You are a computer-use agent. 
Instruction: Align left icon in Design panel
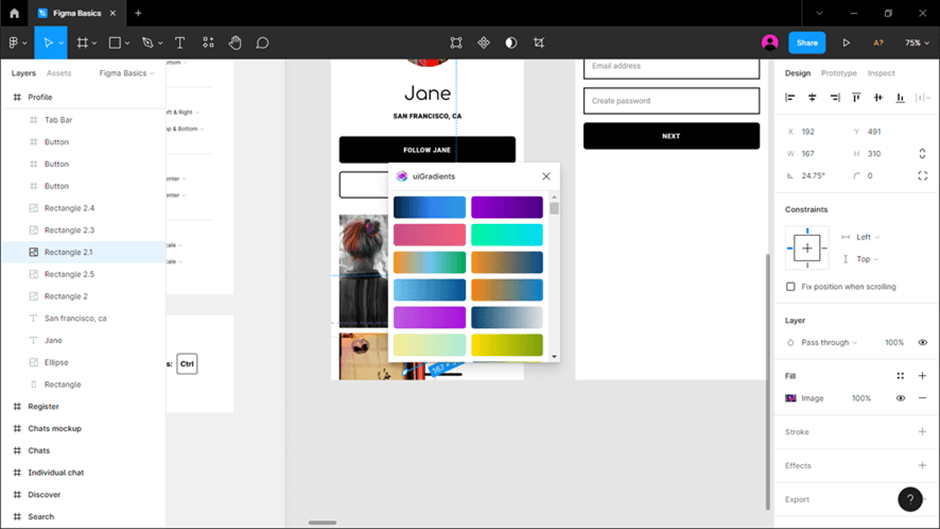click(x=790, y=97)
